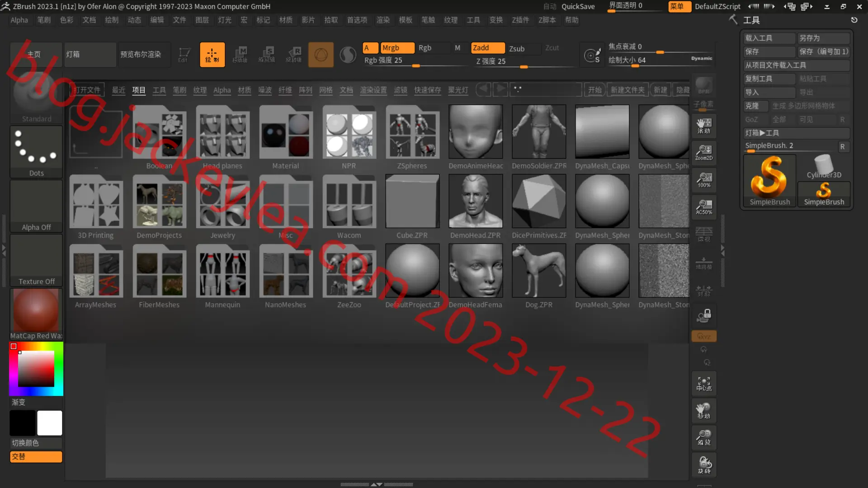Click the 克隆 button
This screenshot has height=488, width=868.
point(755,106)
